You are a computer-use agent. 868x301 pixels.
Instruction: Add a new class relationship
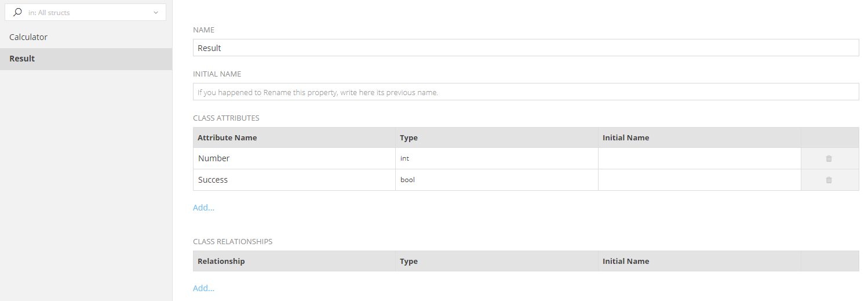203,288
